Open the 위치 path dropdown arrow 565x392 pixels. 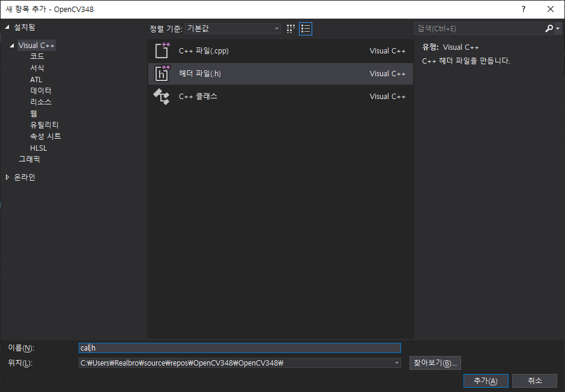(396, 363)
